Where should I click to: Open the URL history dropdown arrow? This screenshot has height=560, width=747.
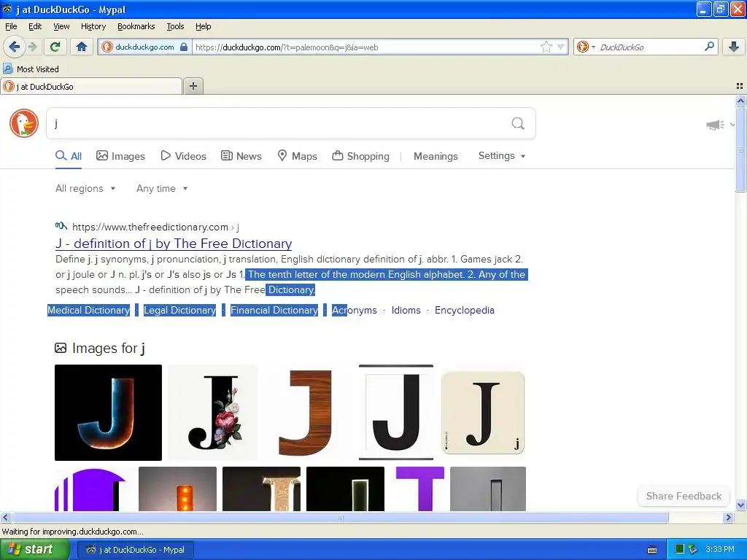[561, 47]
